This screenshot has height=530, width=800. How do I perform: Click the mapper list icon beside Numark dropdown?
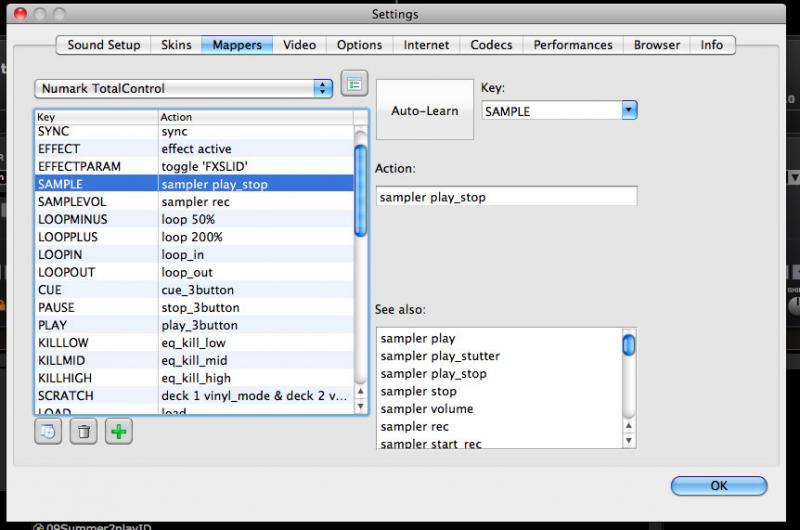[x=354, y=84]
